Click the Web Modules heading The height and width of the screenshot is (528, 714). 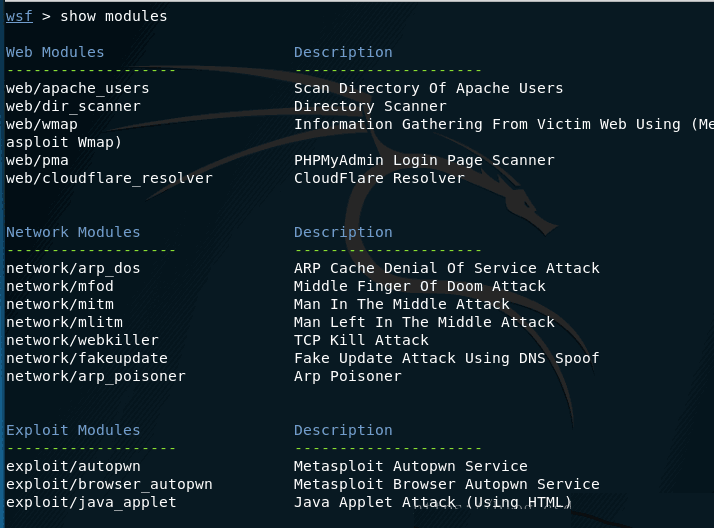(x=55, y=52)
